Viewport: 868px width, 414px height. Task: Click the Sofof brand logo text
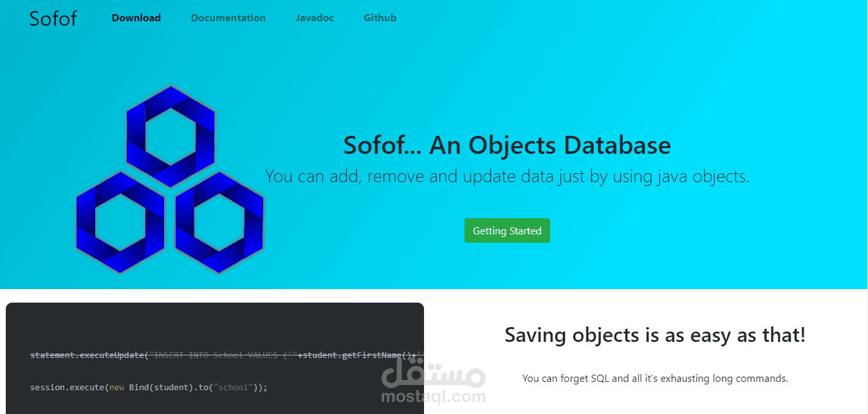(x=53, y=18)
